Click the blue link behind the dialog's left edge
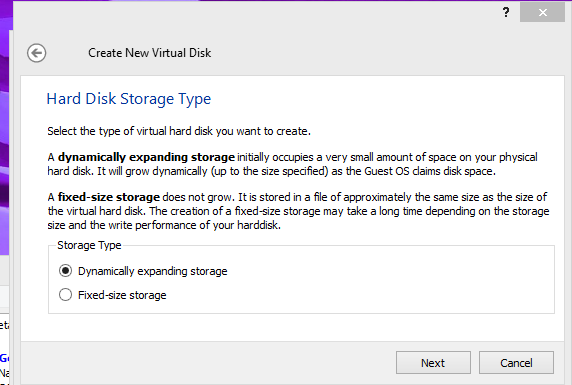572x385 pixels. pos(4,358)
